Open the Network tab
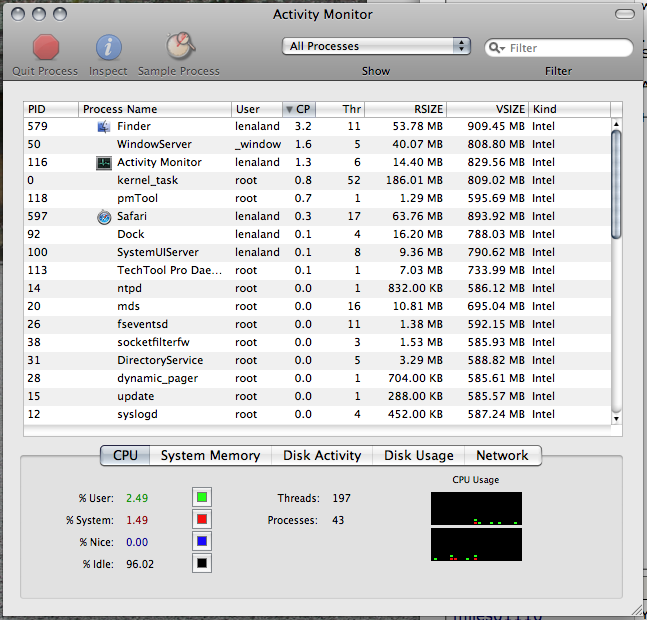 pyautogui.click(x=502, y=455)
